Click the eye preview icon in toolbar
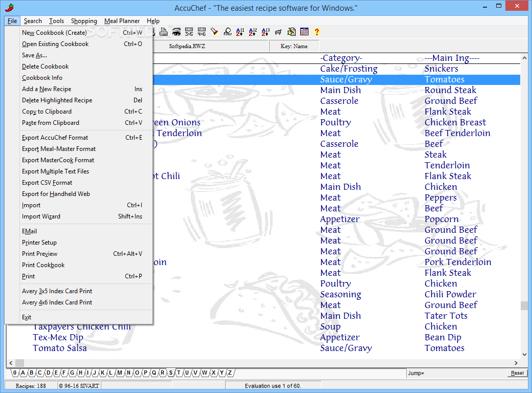532x393 pixels. coord(176,32)
